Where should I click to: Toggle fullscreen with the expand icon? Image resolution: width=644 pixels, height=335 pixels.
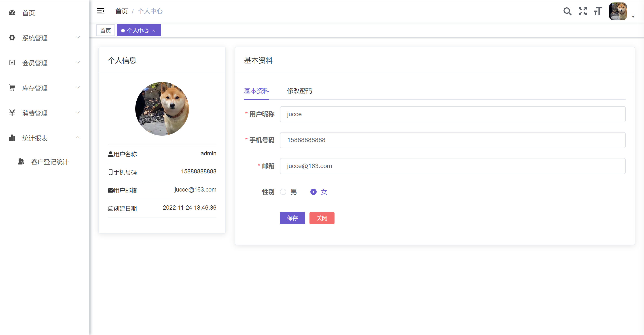pos(582,11)
